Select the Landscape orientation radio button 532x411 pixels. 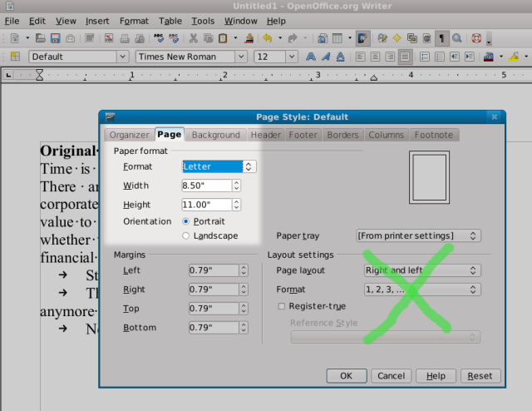(186, 236)
